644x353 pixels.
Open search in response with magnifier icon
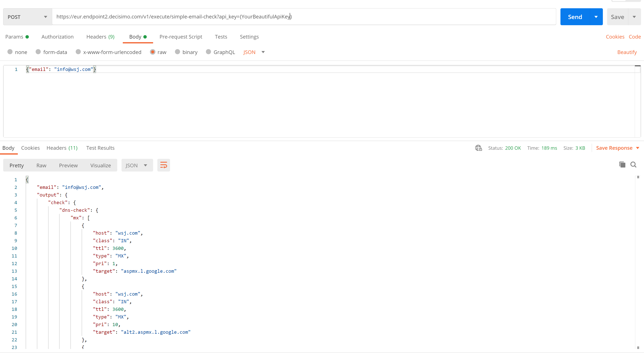coord(633,165)
